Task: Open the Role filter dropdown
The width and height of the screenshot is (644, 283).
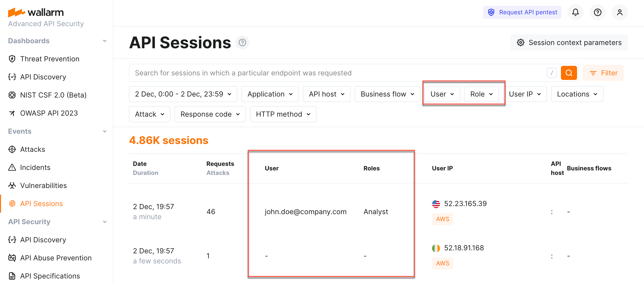Action: coord(481,94)
